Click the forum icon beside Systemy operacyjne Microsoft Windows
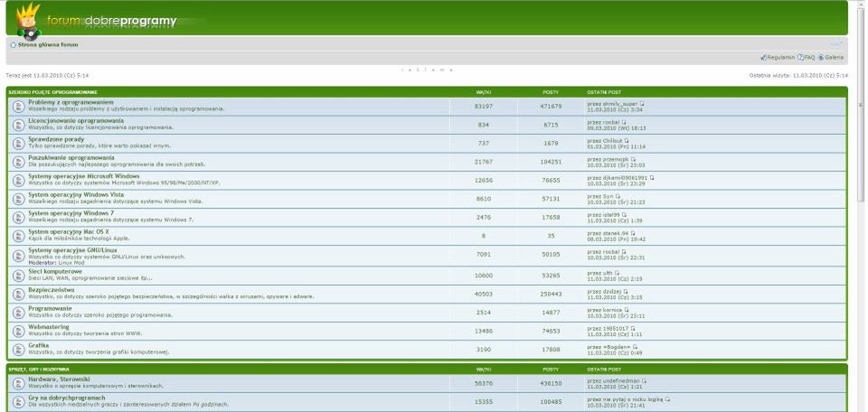The height and width of the screenshot is (412, 868). point(19,181)
